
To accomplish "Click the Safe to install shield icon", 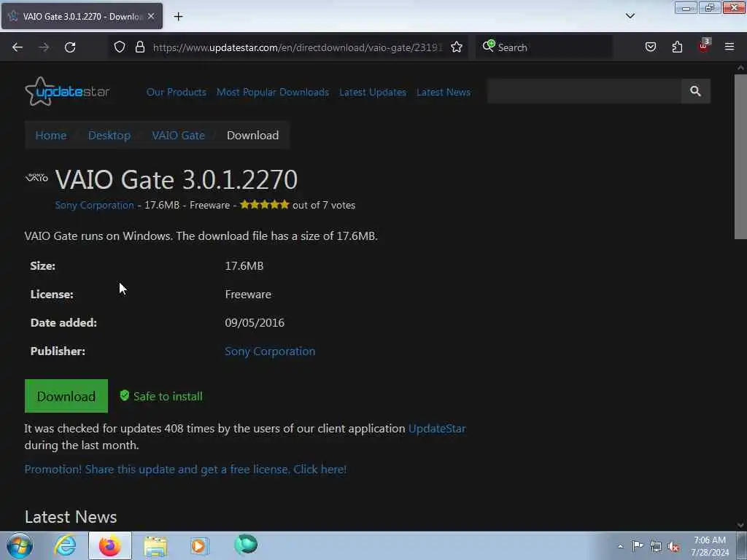I will click(x=124, y=396).
